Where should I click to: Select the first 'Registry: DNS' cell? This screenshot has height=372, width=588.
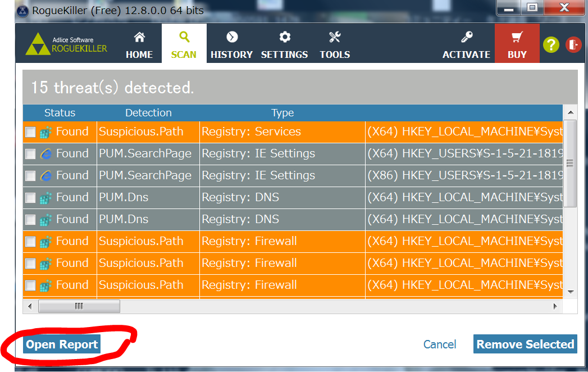click(x=282, y=197)
